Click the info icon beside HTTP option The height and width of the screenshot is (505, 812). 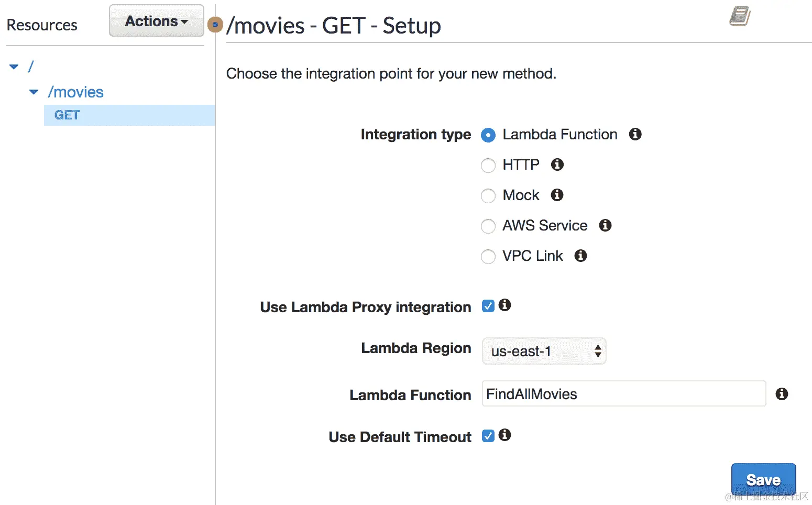557,164
